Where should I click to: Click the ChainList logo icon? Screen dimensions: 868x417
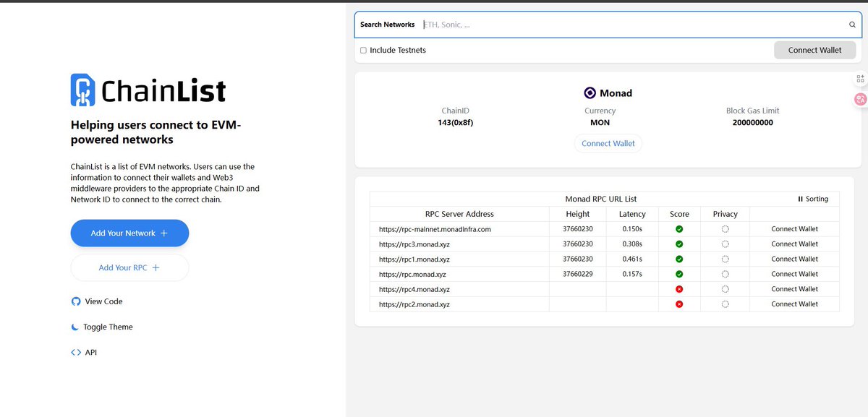[x=82, y=90]
